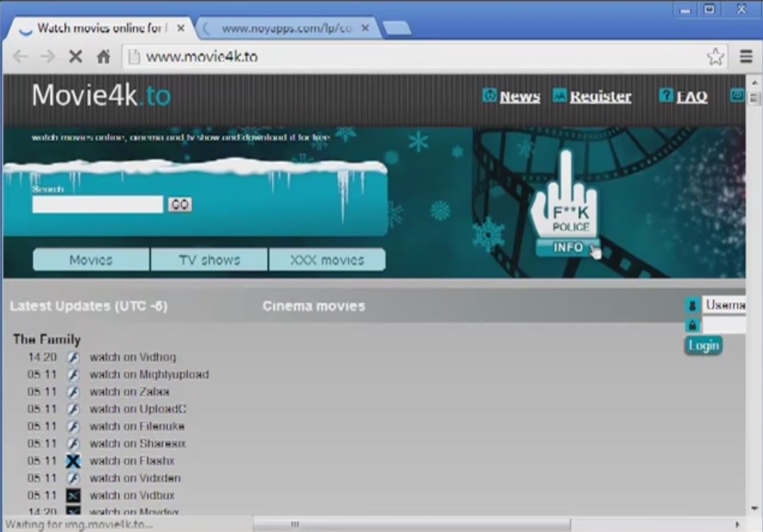Open 'watch on Filenuke' link
The width and height of the screenshot is (763, 532).
click(137, 426)
